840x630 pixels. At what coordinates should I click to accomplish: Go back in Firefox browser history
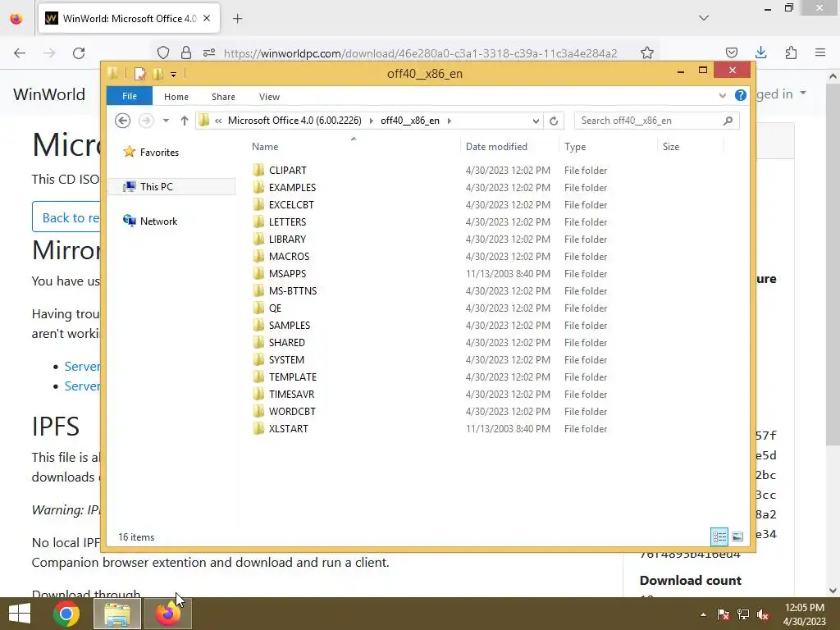click(20, 52)
